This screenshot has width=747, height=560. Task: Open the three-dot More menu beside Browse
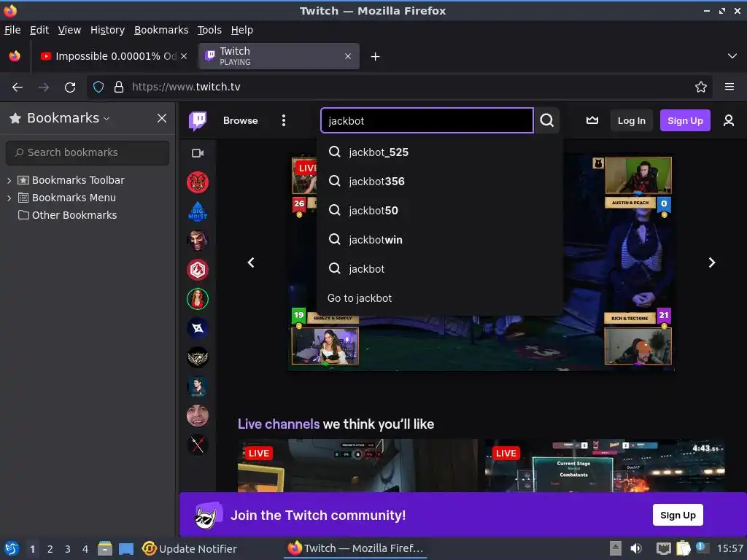284,120
